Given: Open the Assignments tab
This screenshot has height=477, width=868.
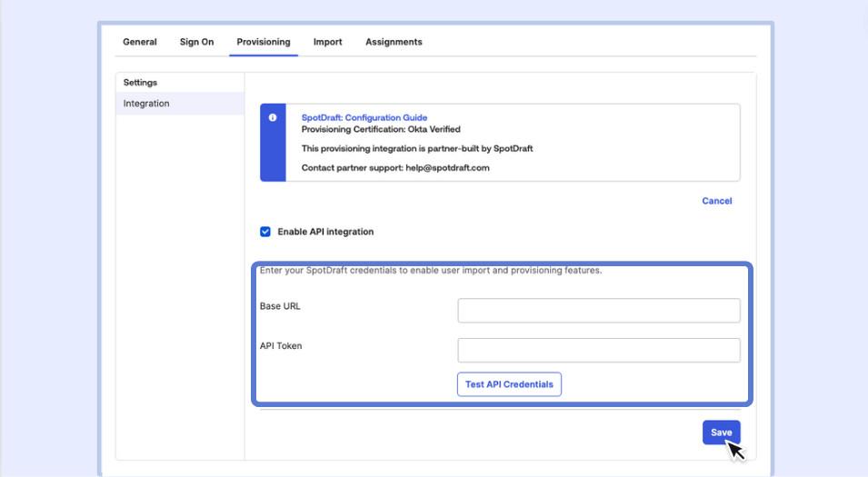Looking at the screenshot, I should click(394, 42).
